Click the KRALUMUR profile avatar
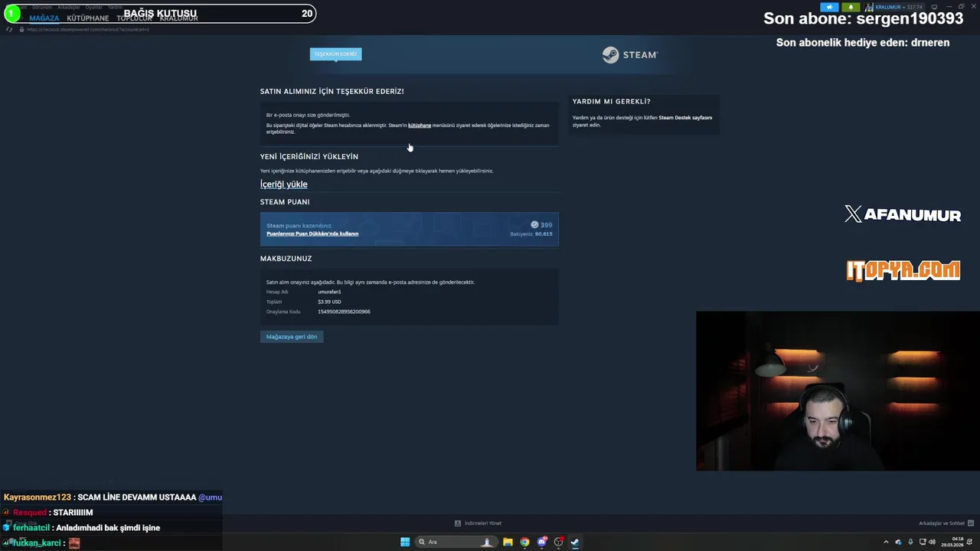 point(869,7)
